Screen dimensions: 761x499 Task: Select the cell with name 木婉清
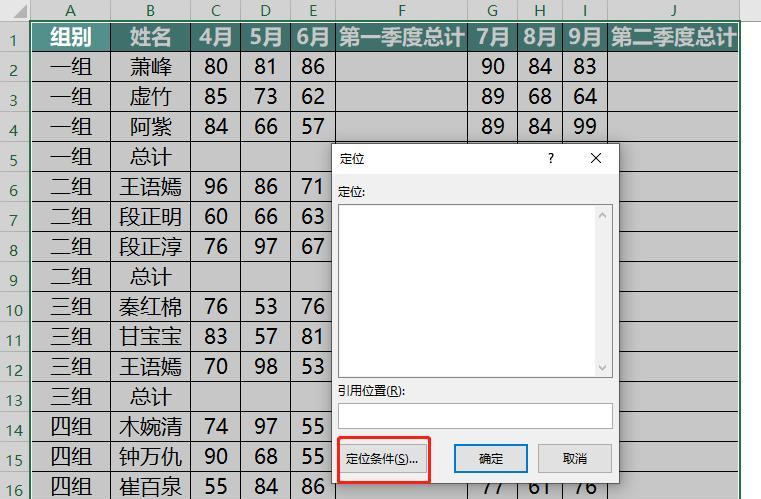pos(150,427)
